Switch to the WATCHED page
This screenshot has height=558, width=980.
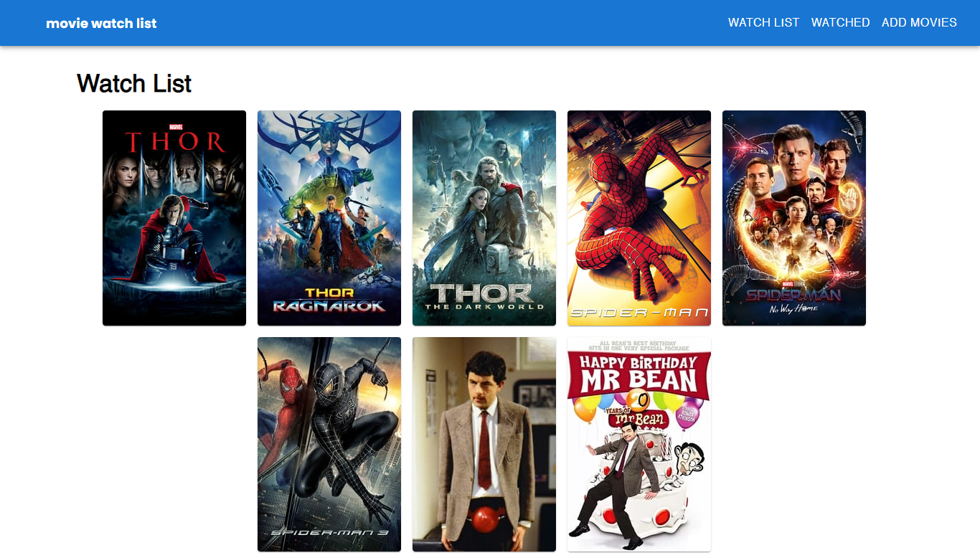click(x=840, y=22)
